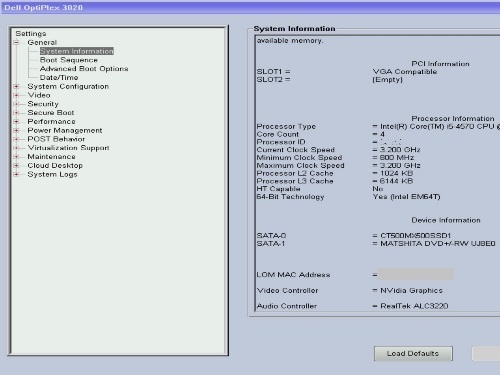Image resolution: width=500 pixels, height=375 pixels.
Task: Select the Cloud Desktop label
Action: coord(55,165)
